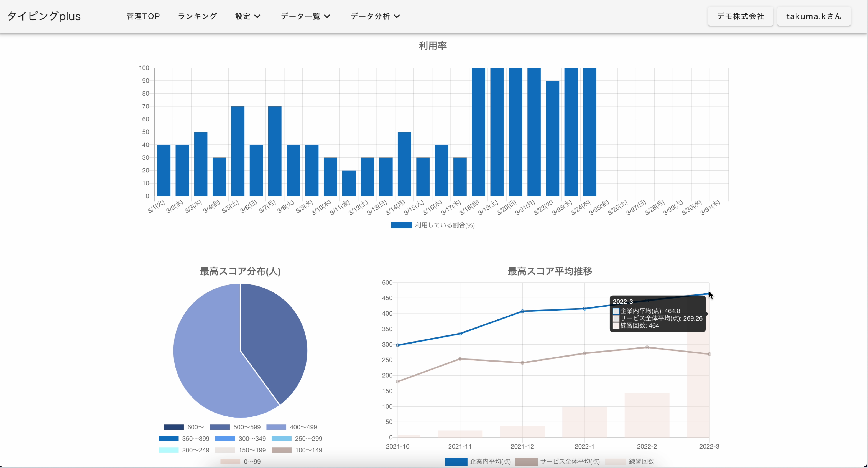868x468 pixels.
Task: Open the データ分析 dropdown menu
Action: pyautogui.click(x=375, y=16)
